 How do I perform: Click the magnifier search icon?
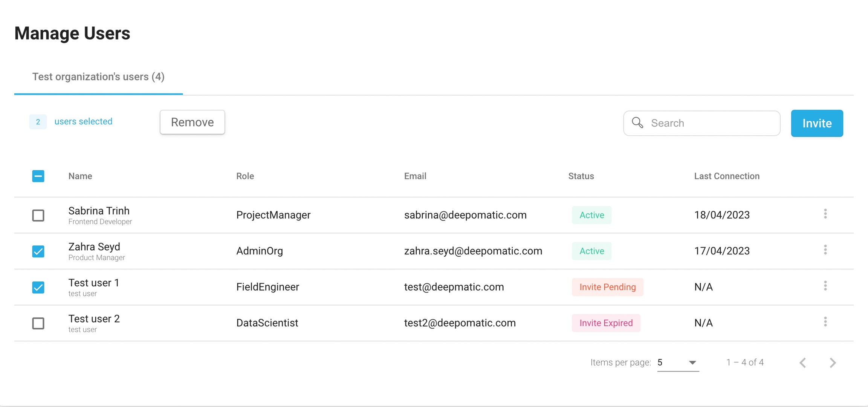(637, 123)
